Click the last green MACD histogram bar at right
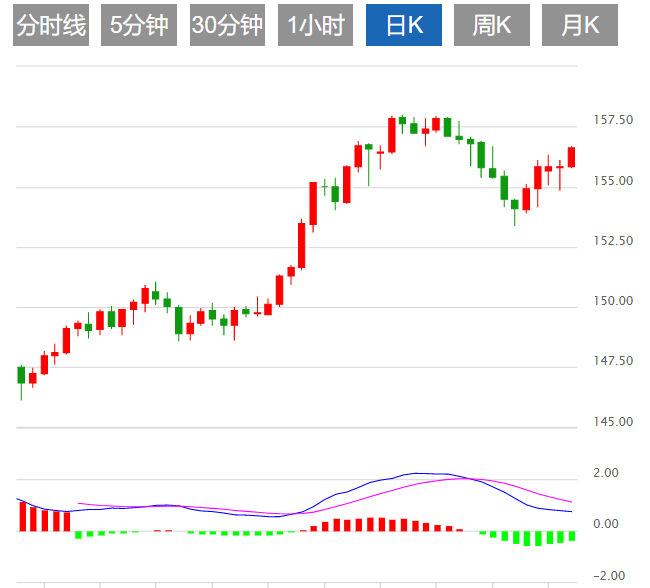The image size is (650, 588). click(x=572, y=536)
